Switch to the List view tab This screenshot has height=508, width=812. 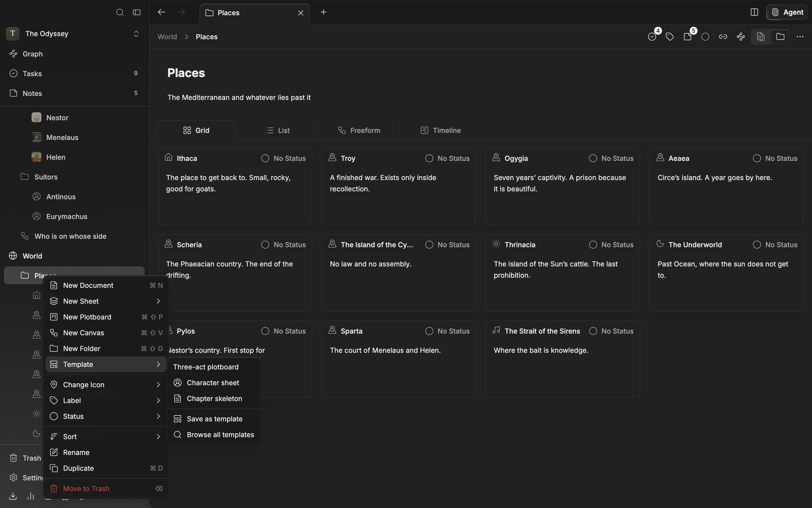click(x=277, y=130)
